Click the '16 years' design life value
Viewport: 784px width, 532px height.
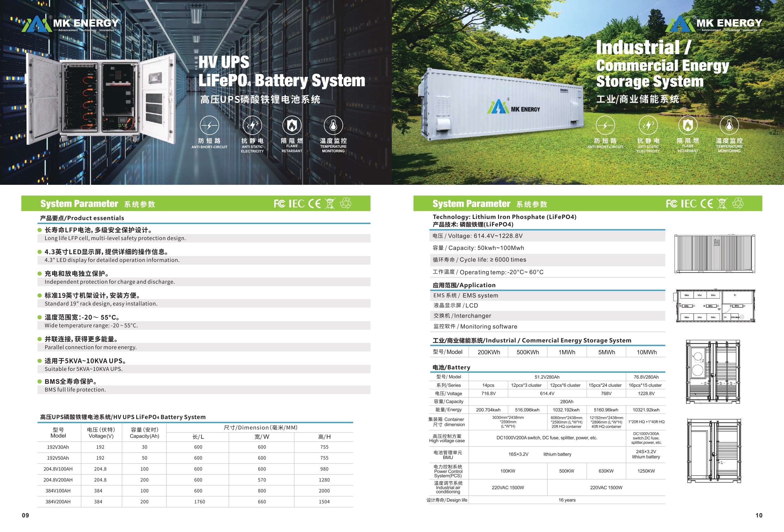567,500
